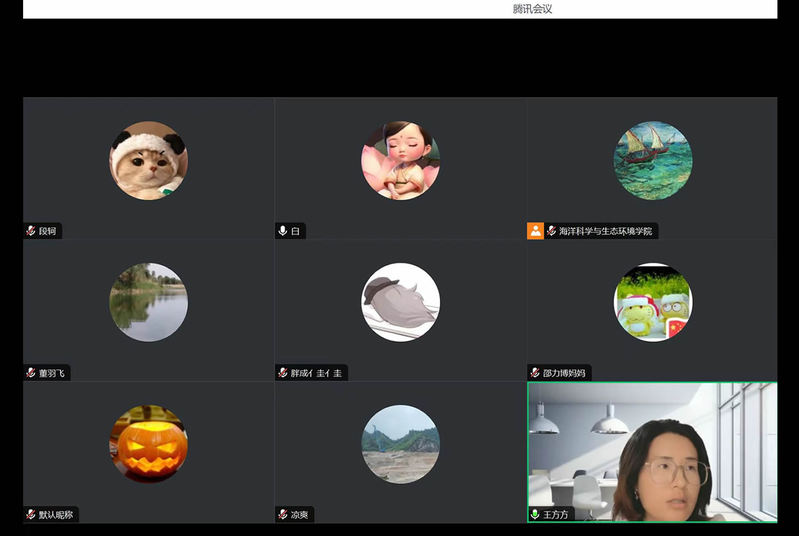Click the lotus girl avatar of participant 白

click(400, 160)
